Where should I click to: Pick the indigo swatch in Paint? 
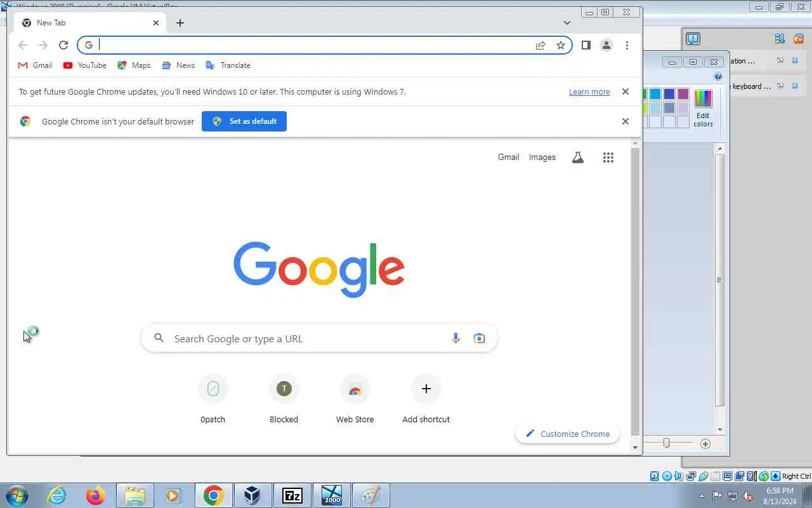(x=669, y=94)
